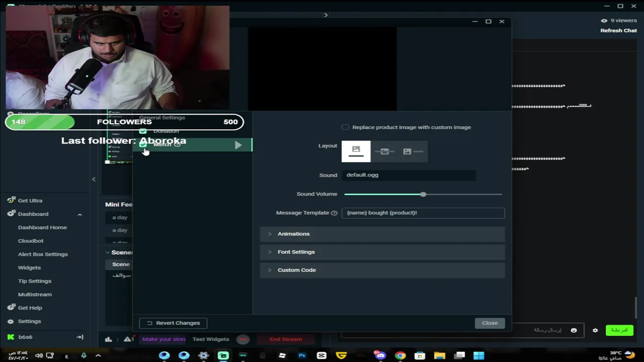
Task: Open the warning notifications icon
Action: [128, 339]
